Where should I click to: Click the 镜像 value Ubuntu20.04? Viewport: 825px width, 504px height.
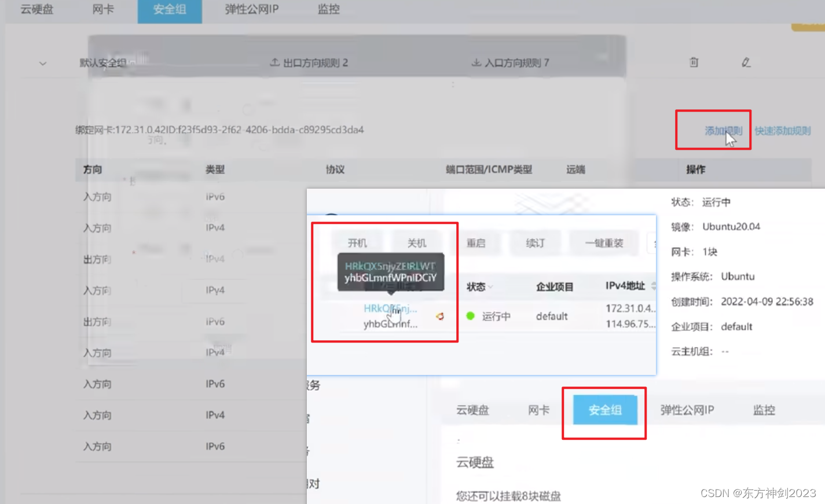pyautogui.click(x=731, y=227)
